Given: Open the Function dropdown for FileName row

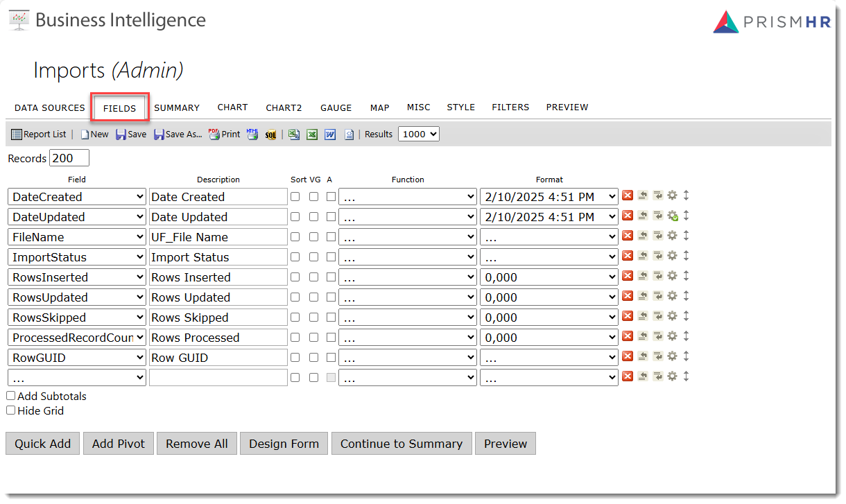Looking at the screenshot, I should [x=407, y=237].
